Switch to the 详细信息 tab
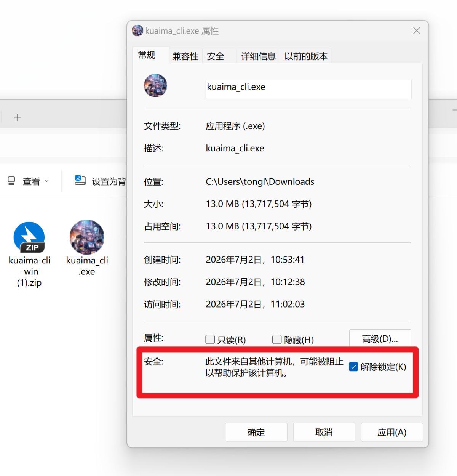The width and height of the screenshot is (457, 476). [x=259, y=56]
